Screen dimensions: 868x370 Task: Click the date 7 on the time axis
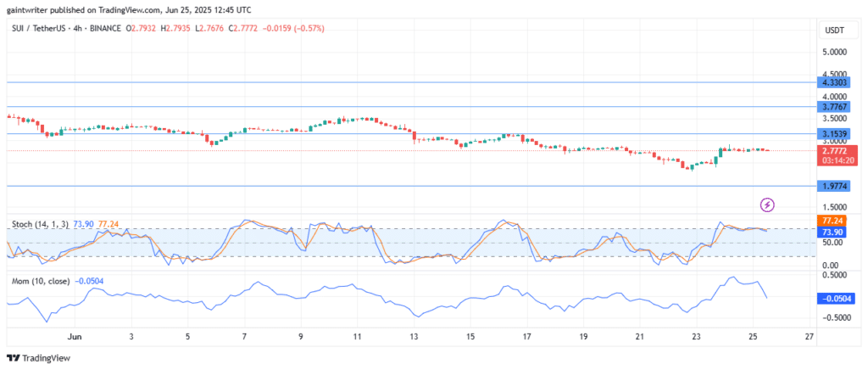[x=244, y=336]
